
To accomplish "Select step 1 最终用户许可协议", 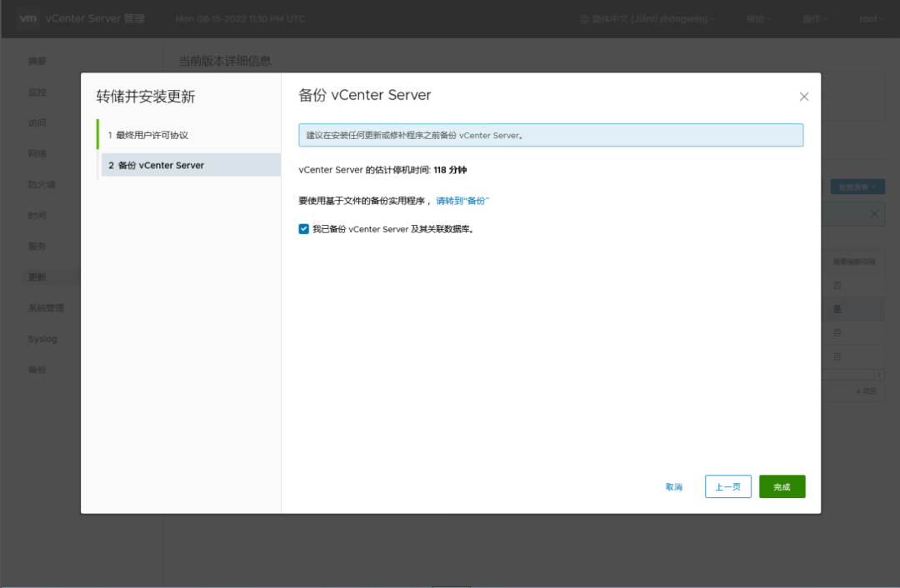I will pos(148,136).
